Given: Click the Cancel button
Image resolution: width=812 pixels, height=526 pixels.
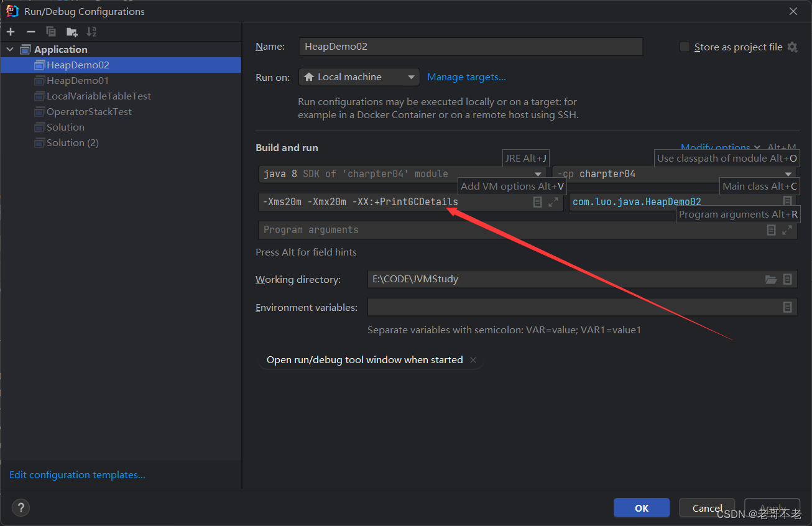Looking at the screenshot, I should point(707,508).
